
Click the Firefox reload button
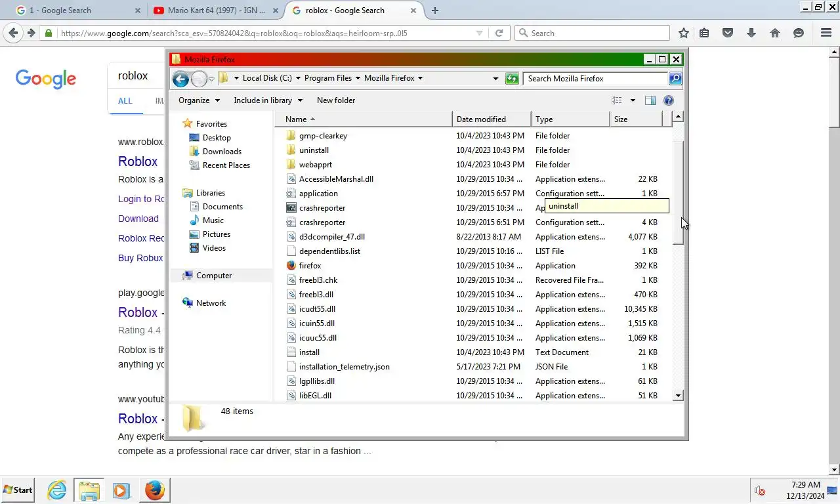coord(499,33)
